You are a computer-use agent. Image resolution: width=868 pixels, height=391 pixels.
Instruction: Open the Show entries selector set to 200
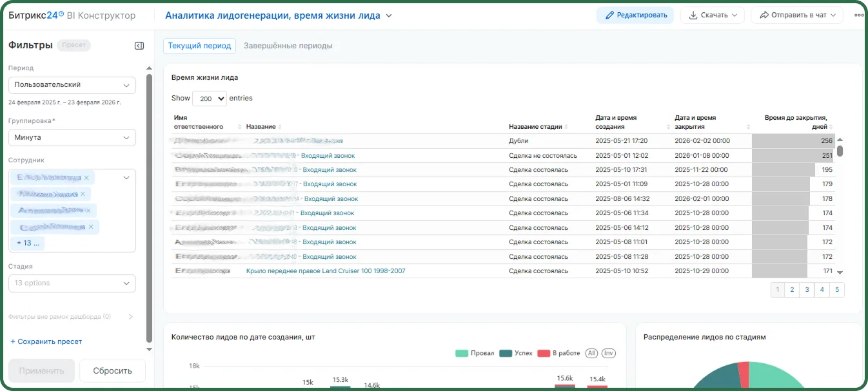210,99
